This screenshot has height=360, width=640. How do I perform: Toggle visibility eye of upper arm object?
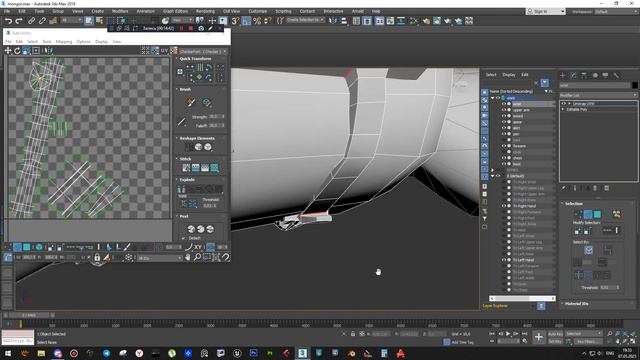[x=504, y=110]
